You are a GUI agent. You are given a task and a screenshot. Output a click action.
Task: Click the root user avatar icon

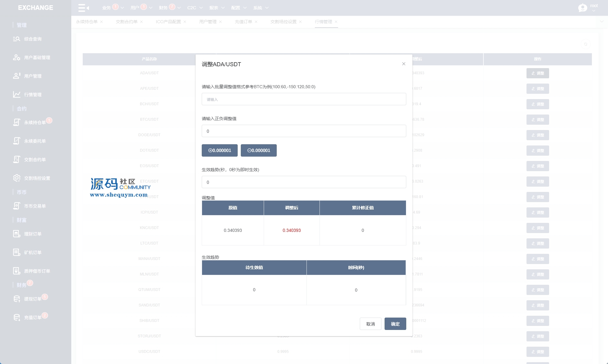click(x=583, y=8)
